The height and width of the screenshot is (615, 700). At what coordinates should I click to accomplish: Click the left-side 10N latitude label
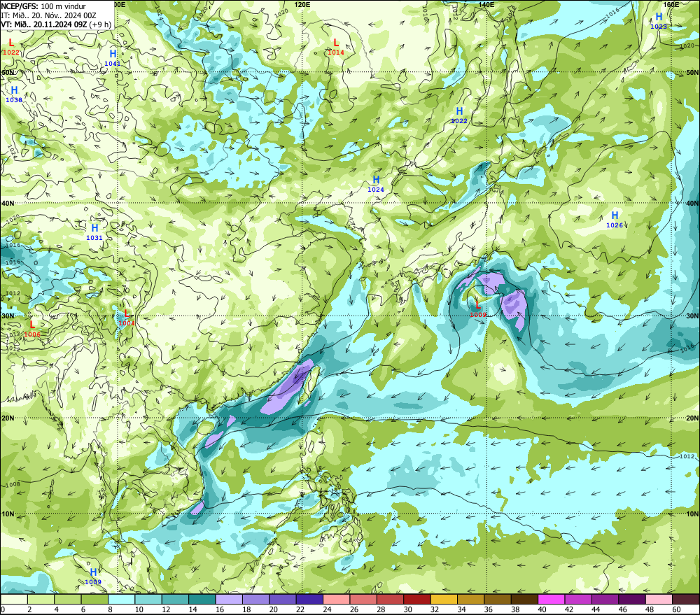(8, 514)
